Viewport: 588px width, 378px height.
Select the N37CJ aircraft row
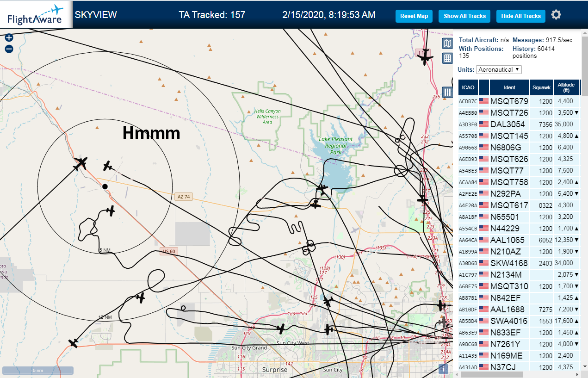tap(519, 367)
